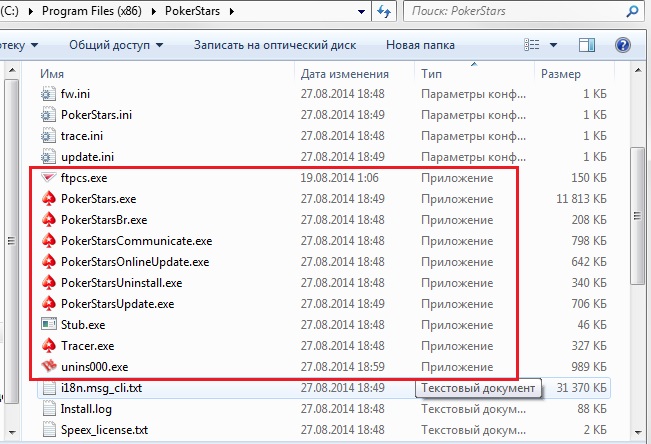The height and width of the screenshot is (444, 651).
Task: Click the 31 370 КБ size value
Action: pyautogui.click(x=581, y=388)
